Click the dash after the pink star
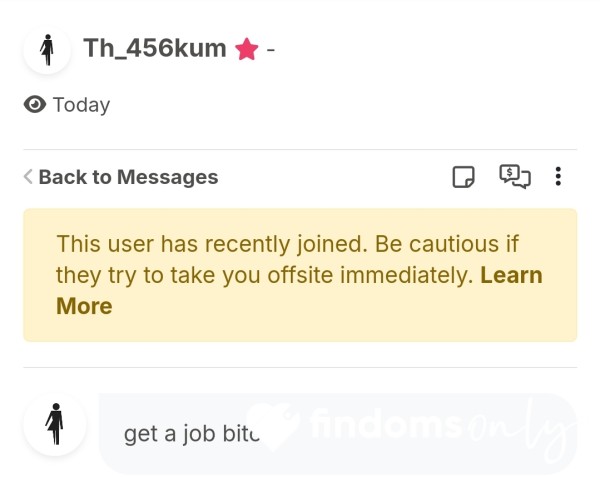This screenshot has width=600, height=477. click(271, 49)
